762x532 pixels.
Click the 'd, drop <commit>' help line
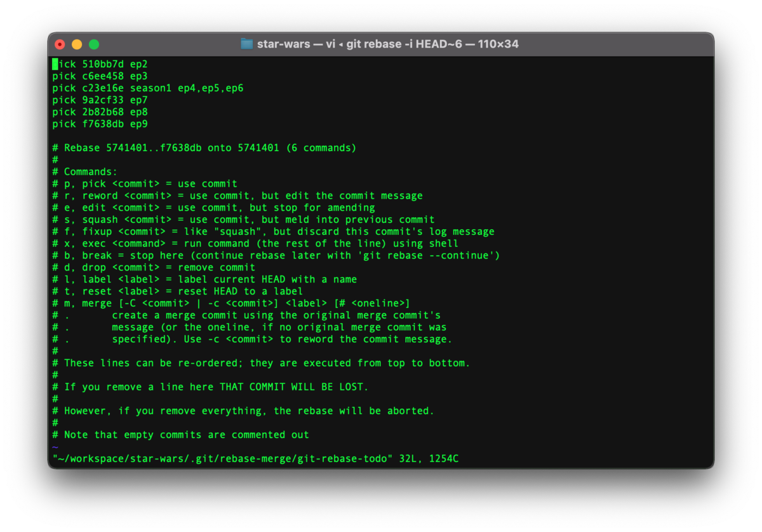pyautogui.click(x=154, y=267)
